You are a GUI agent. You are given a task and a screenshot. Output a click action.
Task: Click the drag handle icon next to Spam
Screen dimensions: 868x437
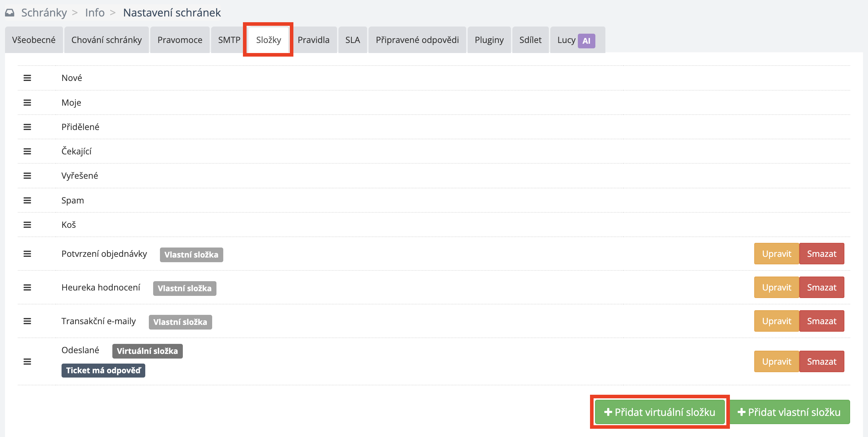tap(27, 200)
